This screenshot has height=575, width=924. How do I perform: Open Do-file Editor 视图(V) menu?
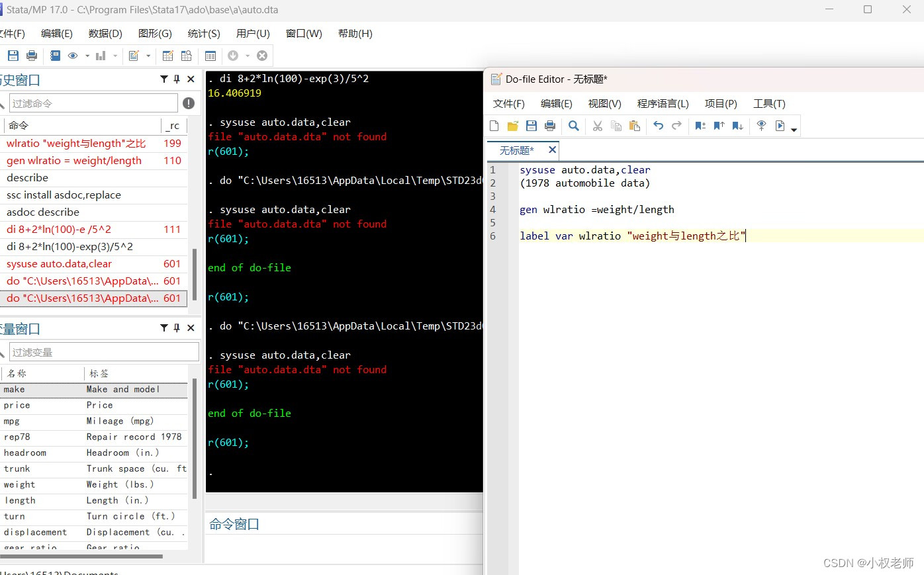tap(604, 104)
